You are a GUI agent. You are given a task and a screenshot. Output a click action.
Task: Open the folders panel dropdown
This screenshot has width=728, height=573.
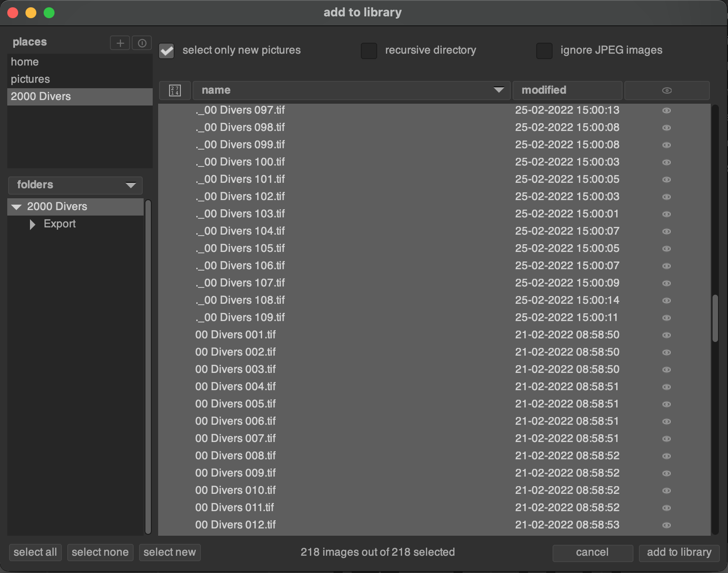(x=131, y=185)
